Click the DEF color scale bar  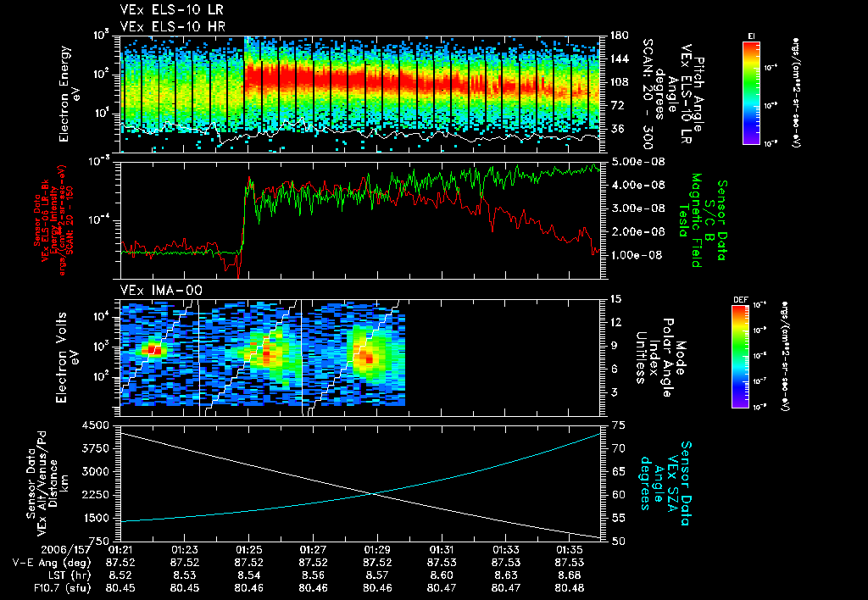tap(740, 357)
